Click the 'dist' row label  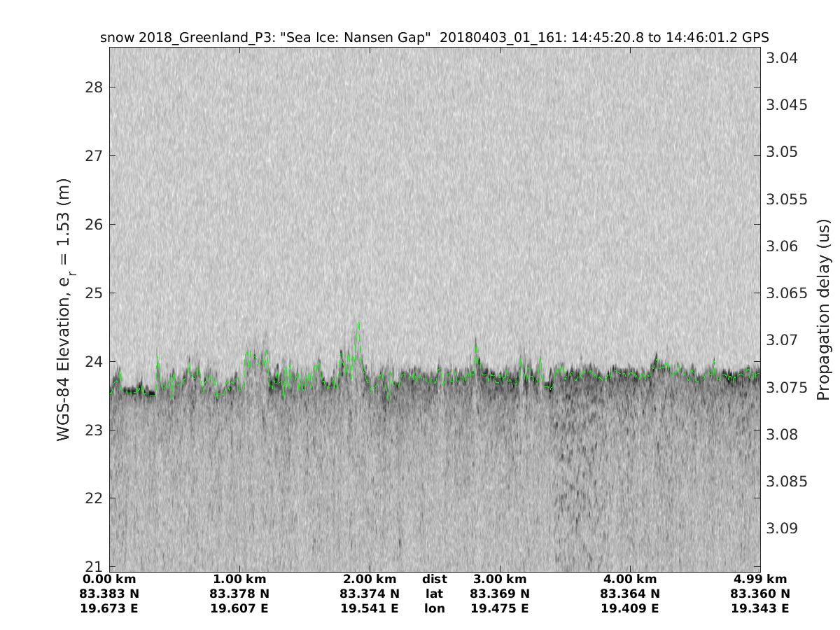[x=435, y=579]
